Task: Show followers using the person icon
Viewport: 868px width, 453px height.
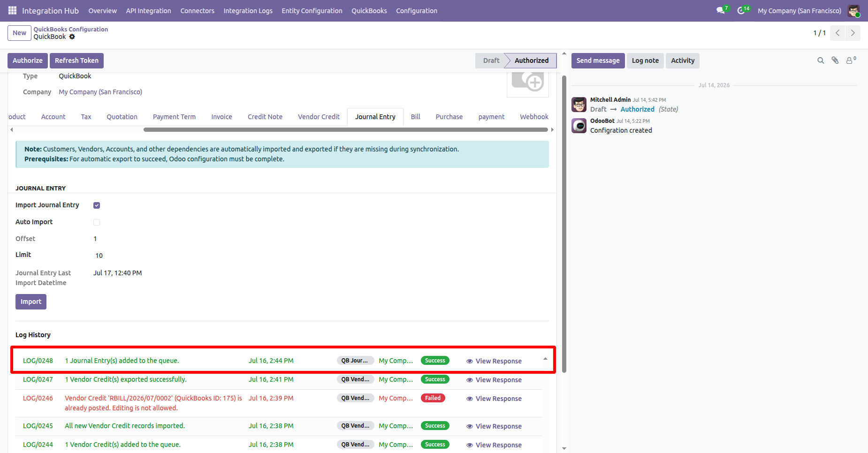Action: 851,60
